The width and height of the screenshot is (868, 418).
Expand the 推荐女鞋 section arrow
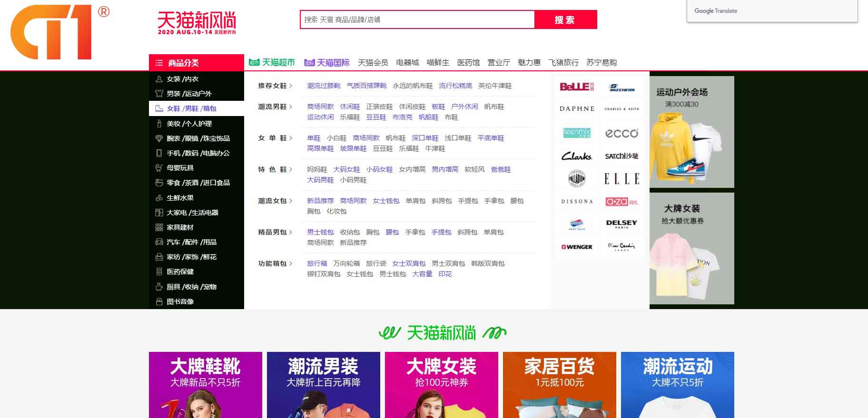point(291,86)
